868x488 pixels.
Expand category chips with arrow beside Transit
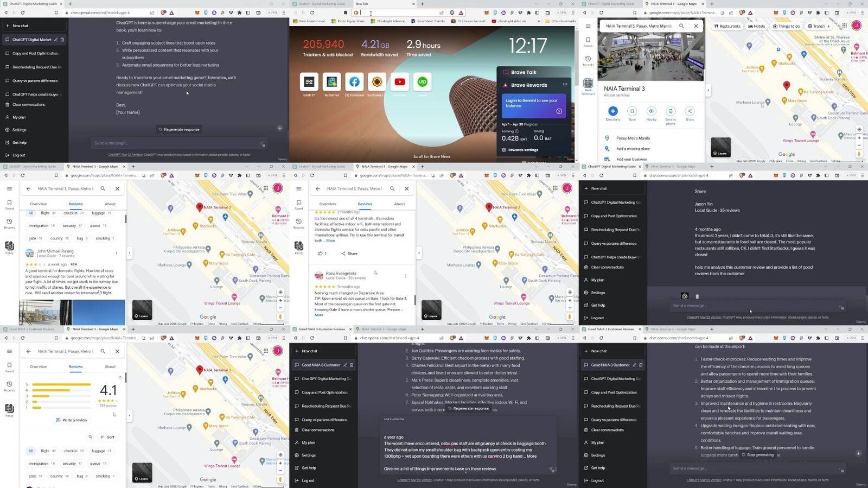pyautogui.click(x=828, y=26)
